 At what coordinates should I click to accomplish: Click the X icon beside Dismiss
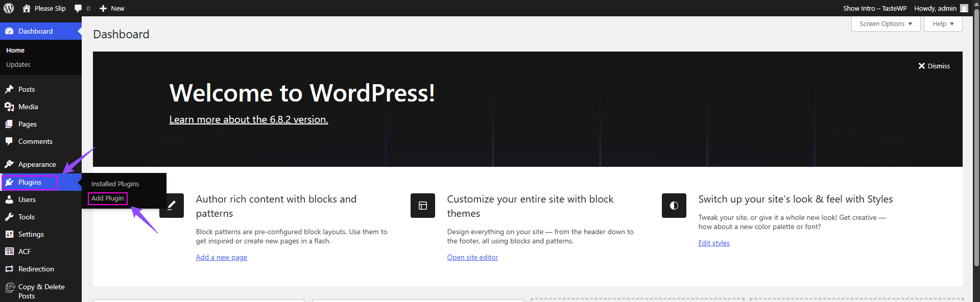(922, 66)
